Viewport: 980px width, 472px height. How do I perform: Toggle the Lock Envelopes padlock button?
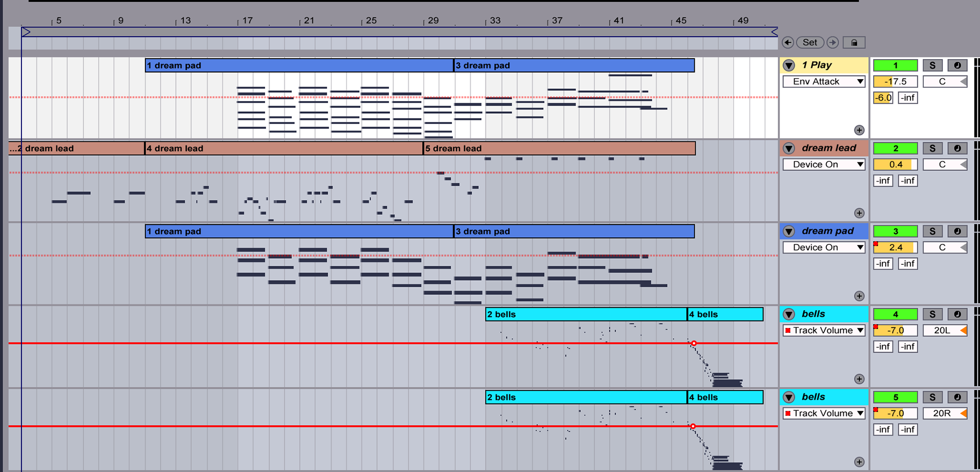point(854,42)
